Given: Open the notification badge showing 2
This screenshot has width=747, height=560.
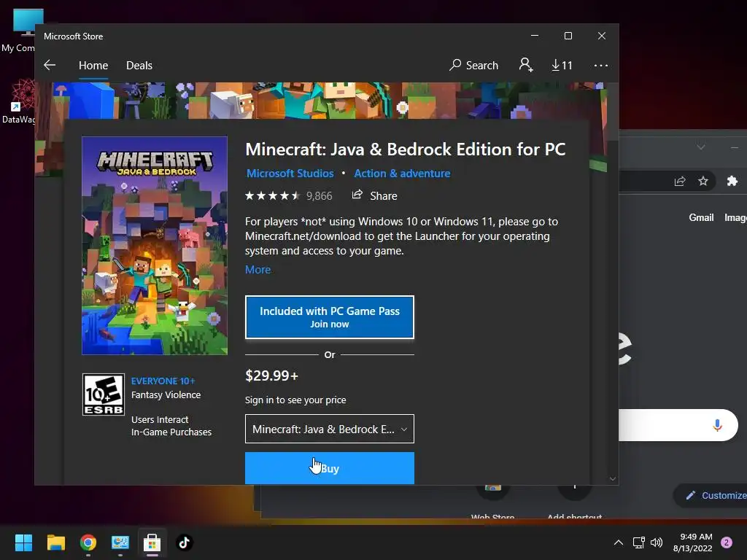Looking at the screenshot, I should coord(727,542).
